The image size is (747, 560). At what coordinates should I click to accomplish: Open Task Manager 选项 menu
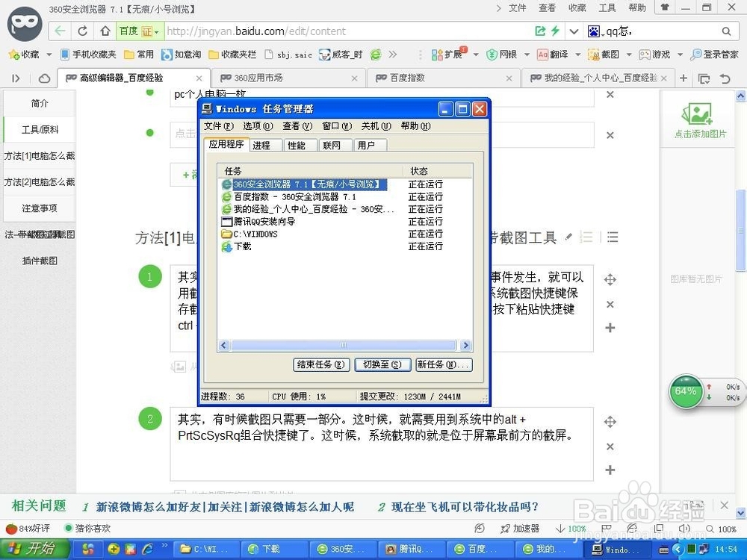click(x=258, y=125)
